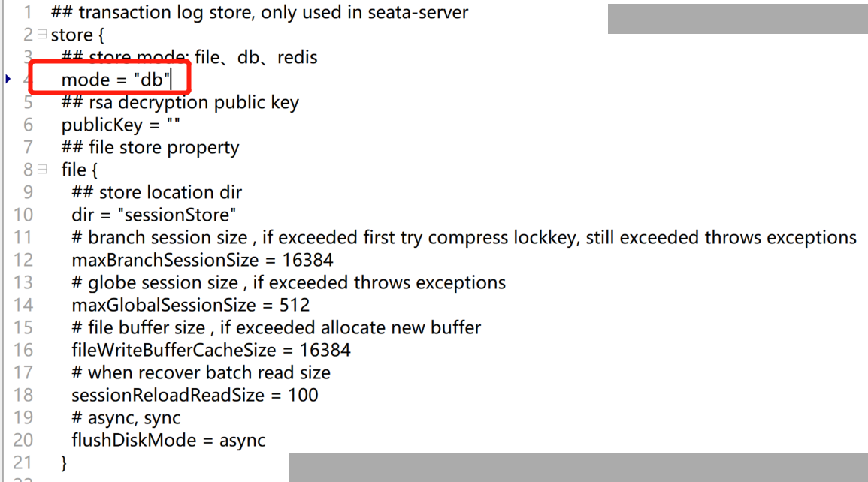Click the closing brace on line 21
The height and width of the screenshot is (482, 868).
click(64, 462)
